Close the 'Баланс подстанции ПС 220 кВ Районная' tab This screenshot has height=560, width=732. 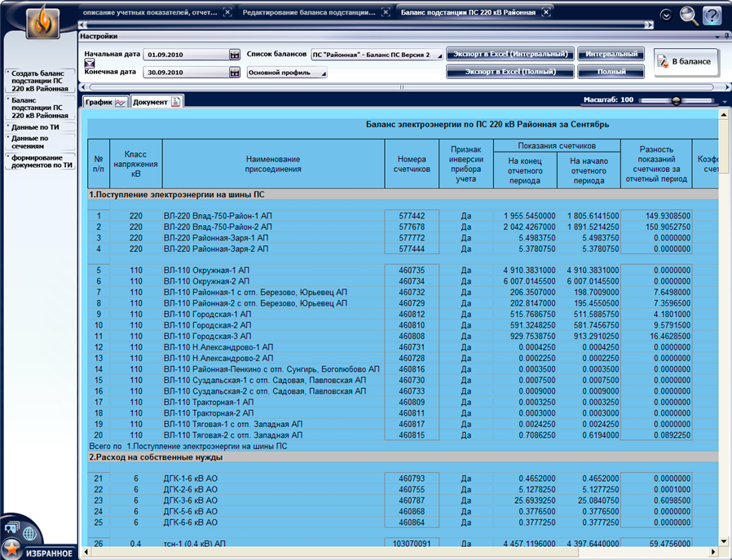click(x=545, y=12)
